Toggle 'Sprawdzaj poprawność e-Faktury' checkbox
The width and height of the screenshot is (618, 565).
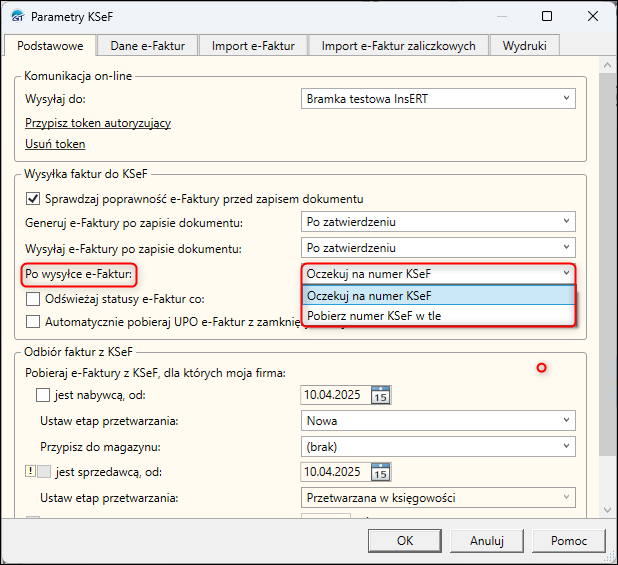(33, 198)
